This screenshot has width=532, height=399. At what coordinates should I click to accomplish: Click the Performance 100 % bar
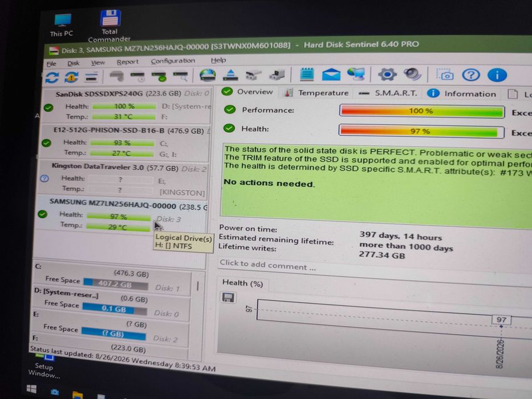421,111
